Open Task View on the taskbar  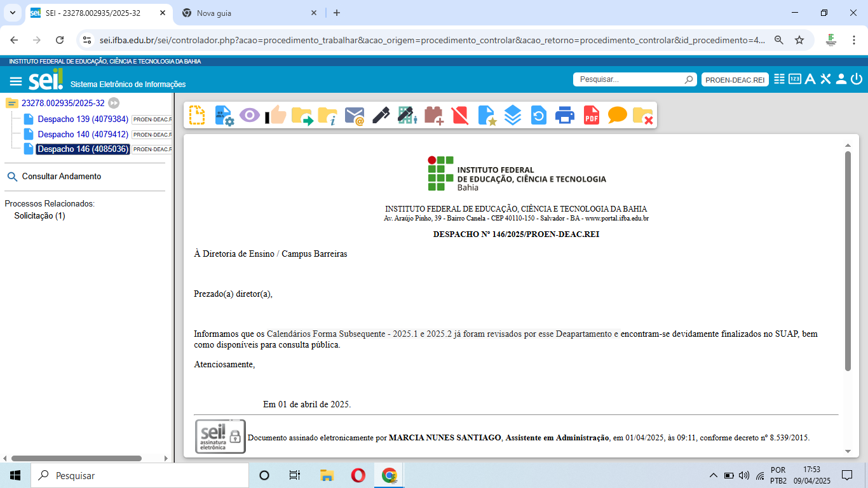coord(295,475)
